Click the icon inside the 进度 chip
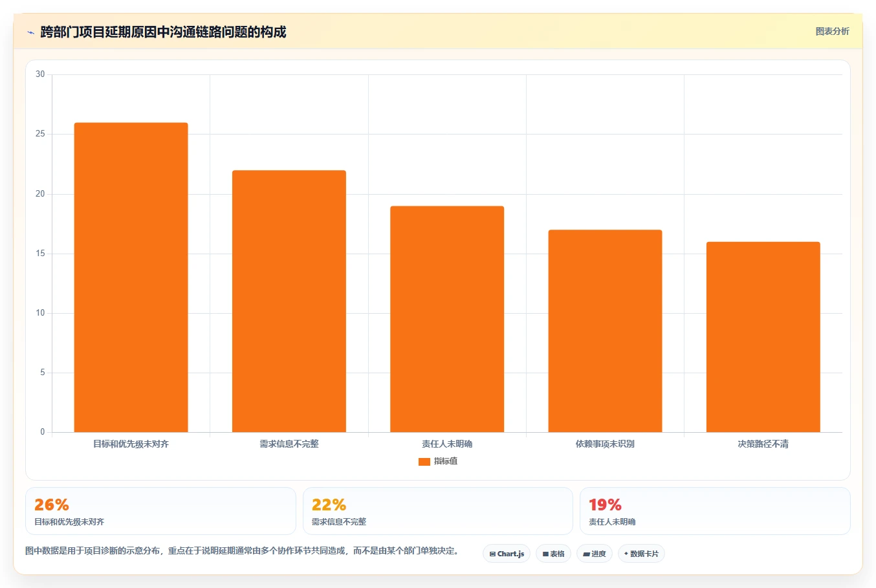Viewport: 876px width, 588px height. coord(586,554)
